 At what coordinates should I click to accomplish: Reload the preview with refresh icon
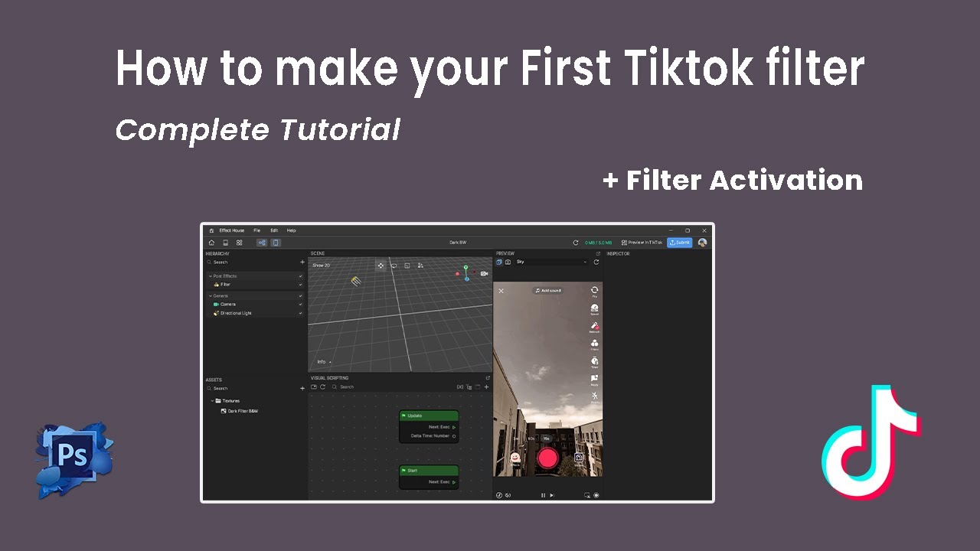click(x=596, y=262)
